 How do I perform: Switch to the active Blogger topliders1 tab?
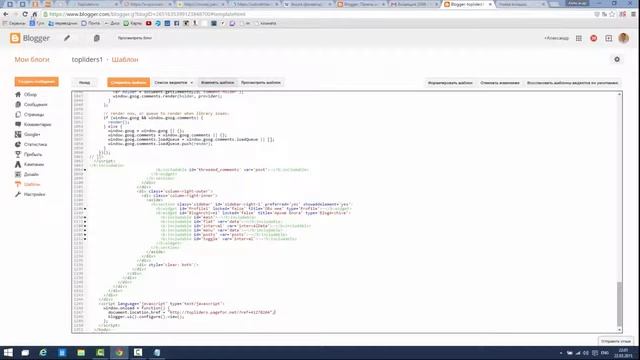pyautogui.click(x=467, y=4)
